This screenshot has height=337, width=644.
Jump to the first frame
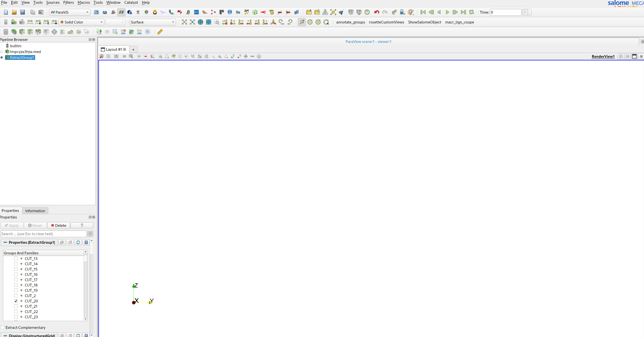423,12
